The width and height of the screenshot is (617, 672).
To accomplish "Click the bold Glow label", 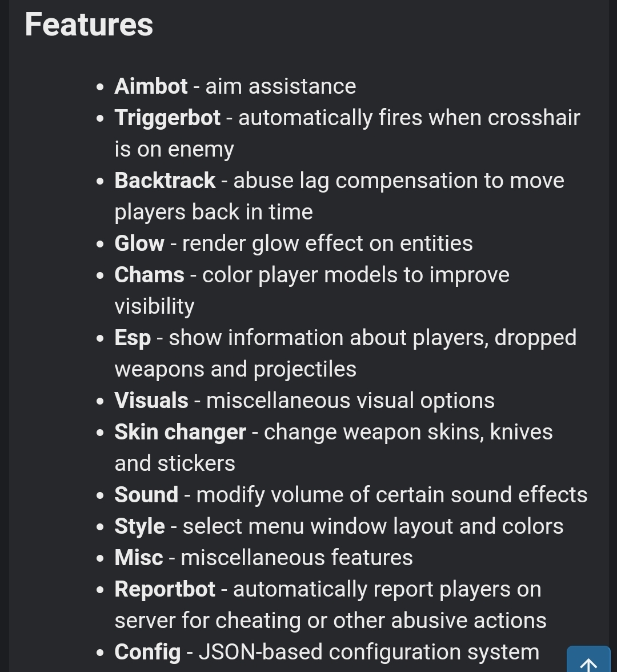I will [139, 243].
